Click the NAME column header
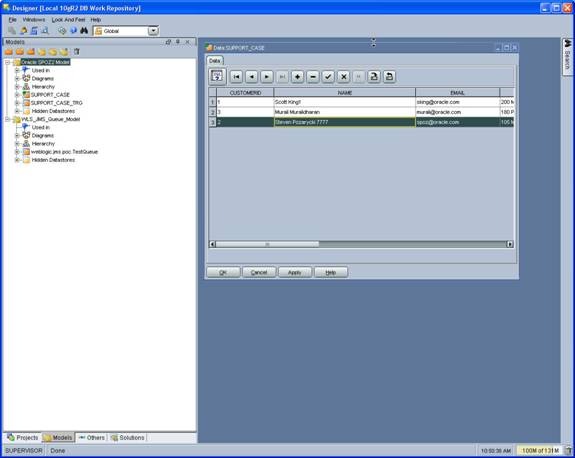Viewport: 575px width, 458px height. (x=345, y=93)
